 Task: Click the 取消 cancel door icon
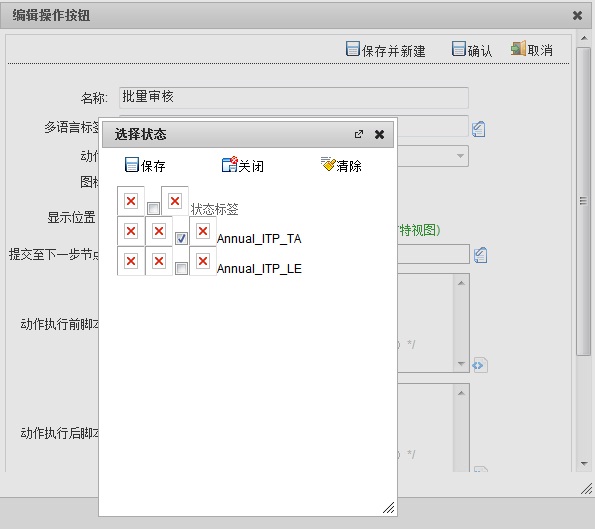click(518, 48)
